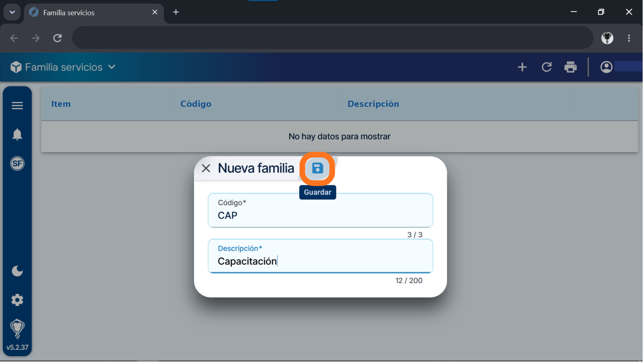Refresh the list using app toolbar icon
Viewport: 644px width, 362px height.
546,67
